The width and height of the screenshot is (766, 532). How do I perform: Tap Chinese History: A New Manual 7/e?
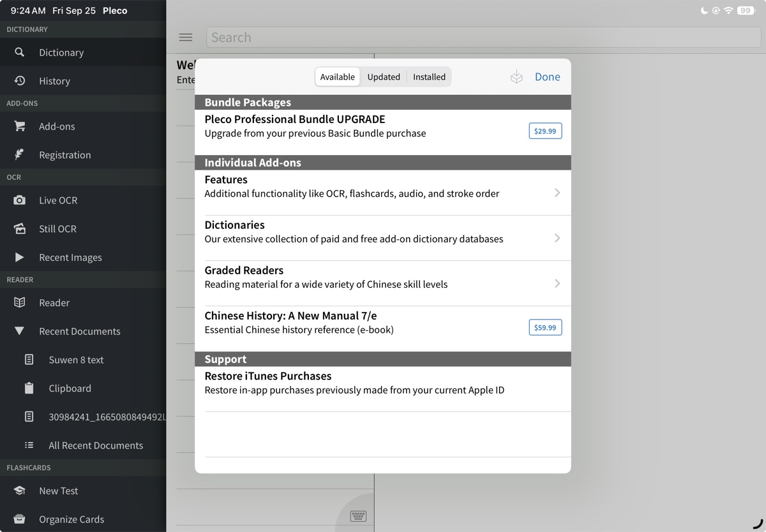coord(290,316)
